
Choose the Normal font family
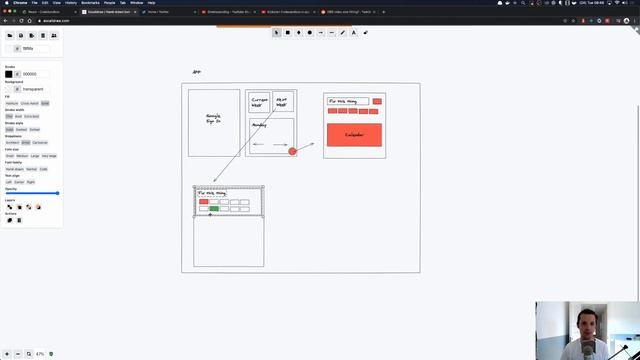coord(31,169)
